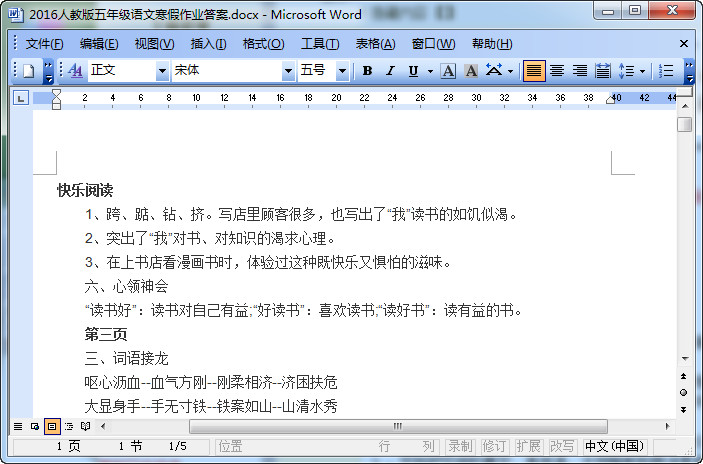Open the 工具(T) menu
The width and height of the screenshot is (703, 464).
point(320,44)
